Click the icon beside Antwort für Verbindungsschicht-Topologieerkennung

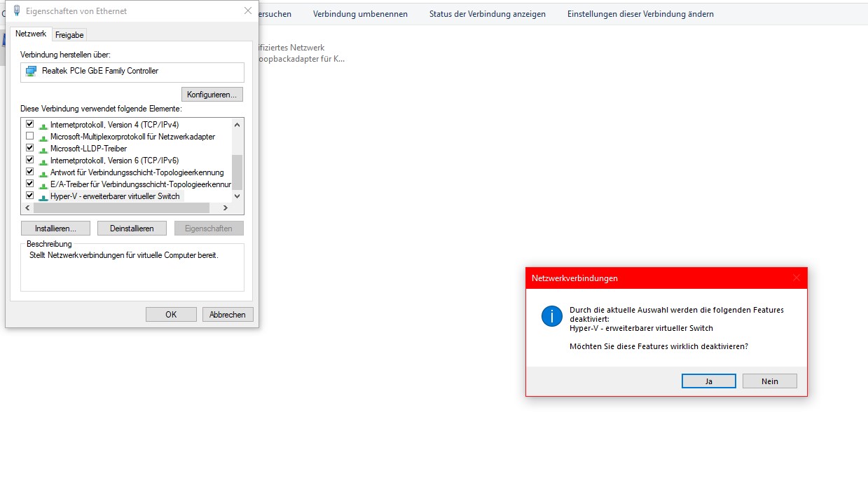tap(43, 173)
